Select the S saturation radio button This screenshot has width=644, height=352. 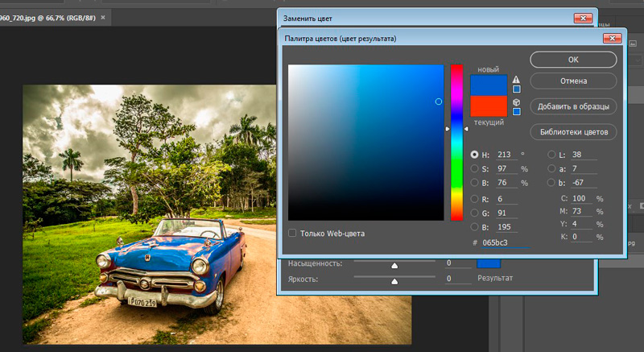point(474,168)
